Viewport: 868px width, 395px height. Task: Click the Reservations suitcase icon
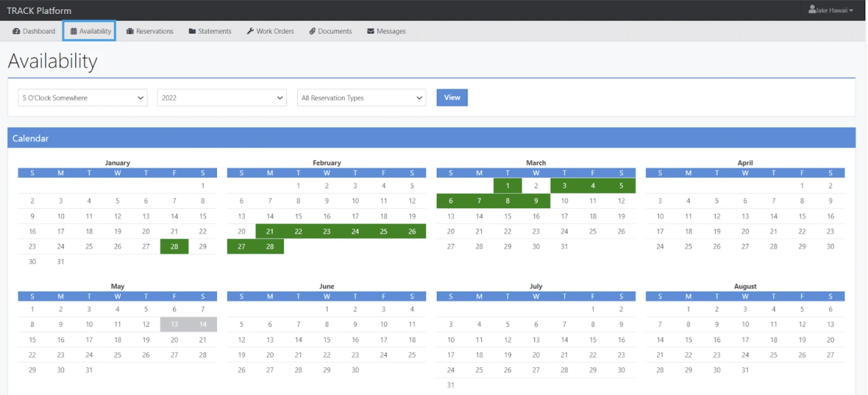pos(130,31)
